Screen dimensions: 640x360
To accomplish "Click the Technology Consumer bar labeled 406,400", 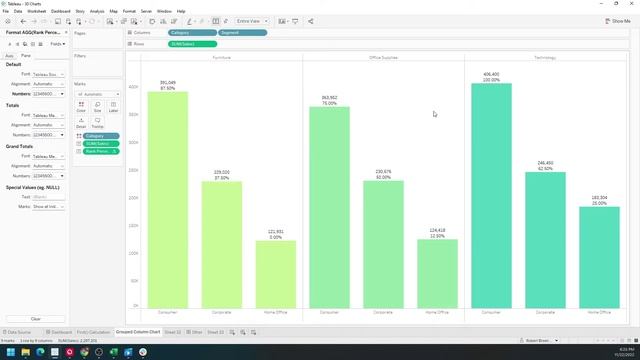I will [x=491, y=196].
